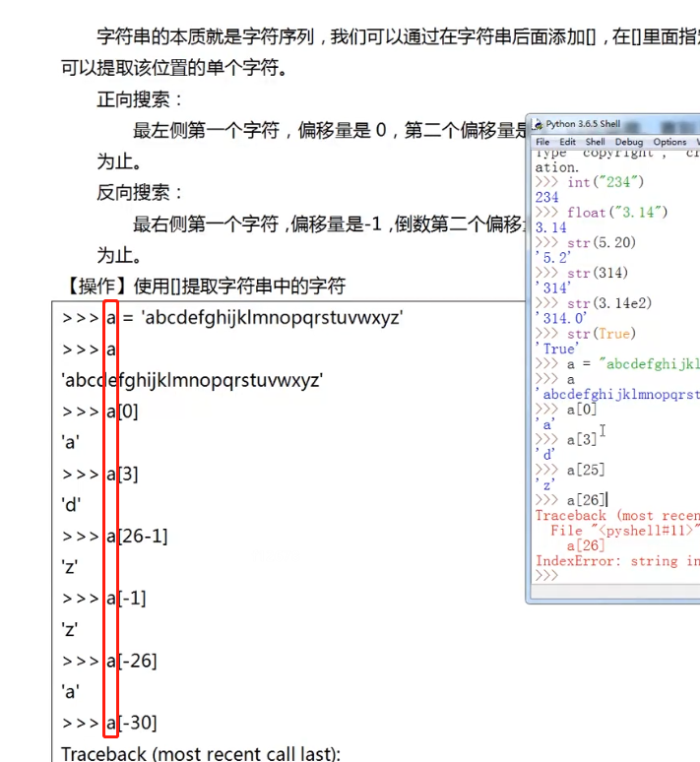Image resolution: width=700 pixels, height=762 pixels.
Task: Click the line starting 字符串的本质就是字符序列
Action: 398,36
